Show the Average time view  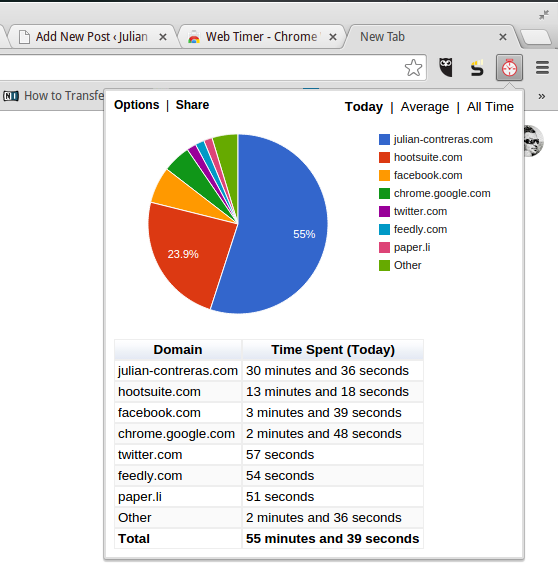tap(425, 107)
